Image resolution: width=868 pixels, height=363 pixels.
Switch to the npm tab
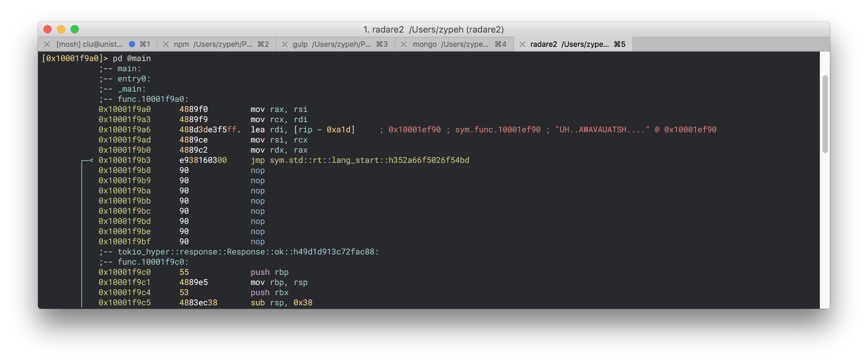[213, 44]
